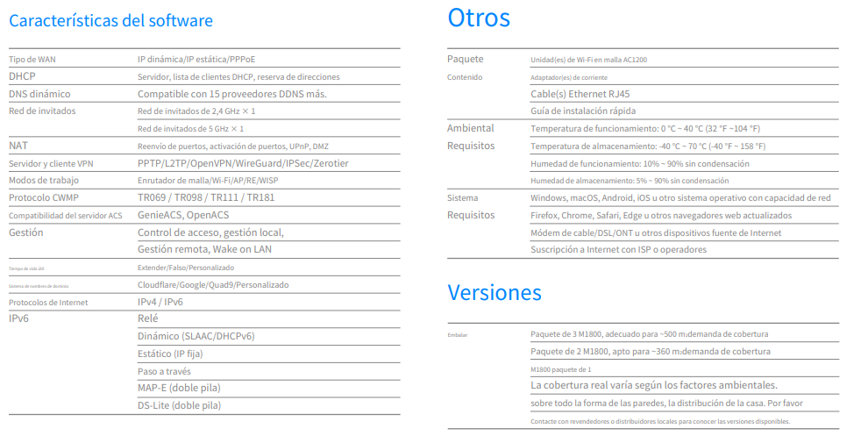
Task: Click the 'Otros' section heading
Action: tap(478, 18)
